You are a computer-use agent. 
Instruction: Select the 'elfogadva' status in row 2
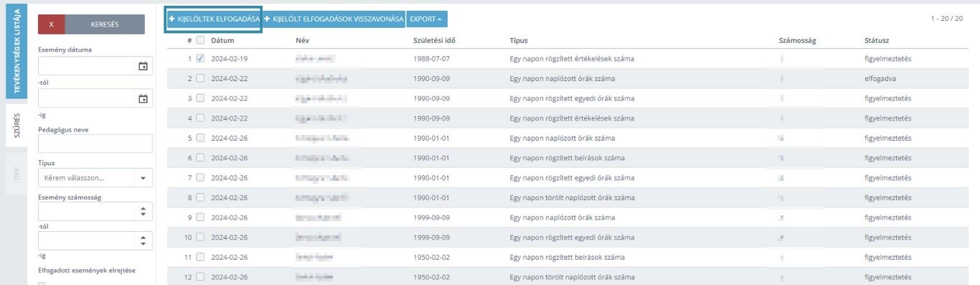pyautogui.click(x=881, y=78)
